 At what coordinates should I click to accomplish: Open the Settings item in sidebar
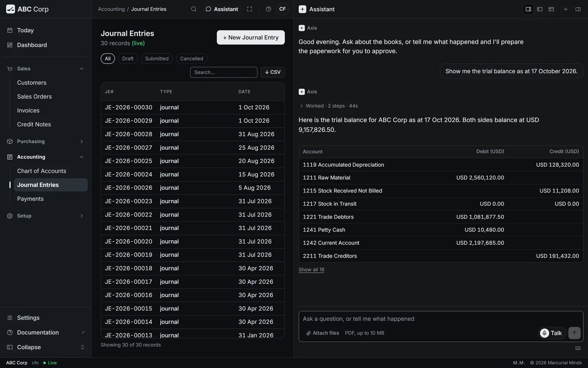(46, 318)
